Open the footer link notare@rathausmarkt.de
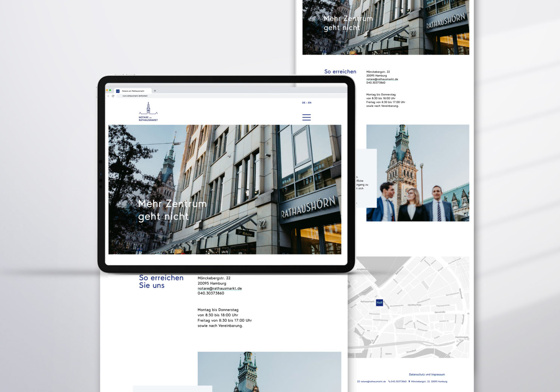Screen dimensions: 560x392 pos(373,382)
